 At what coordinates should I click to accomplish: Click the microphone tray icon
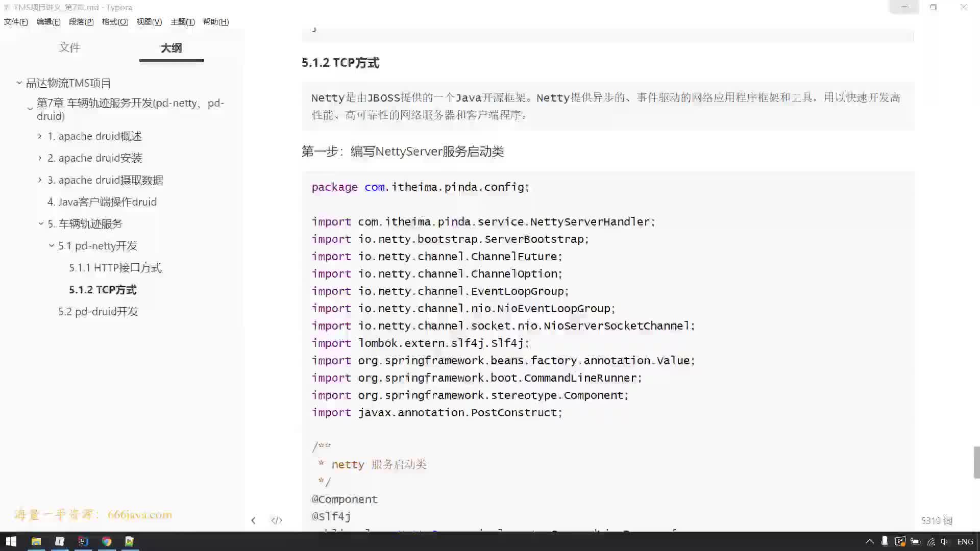885,541
